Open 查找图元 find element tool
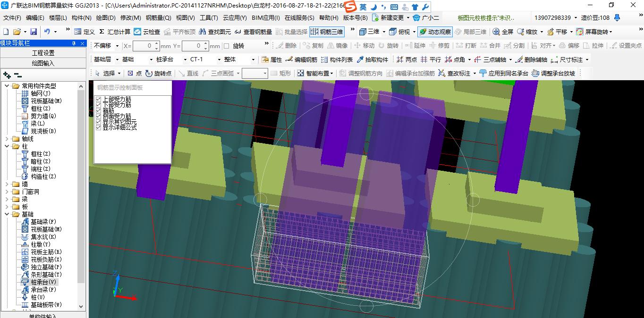 [x=215, y=32]
